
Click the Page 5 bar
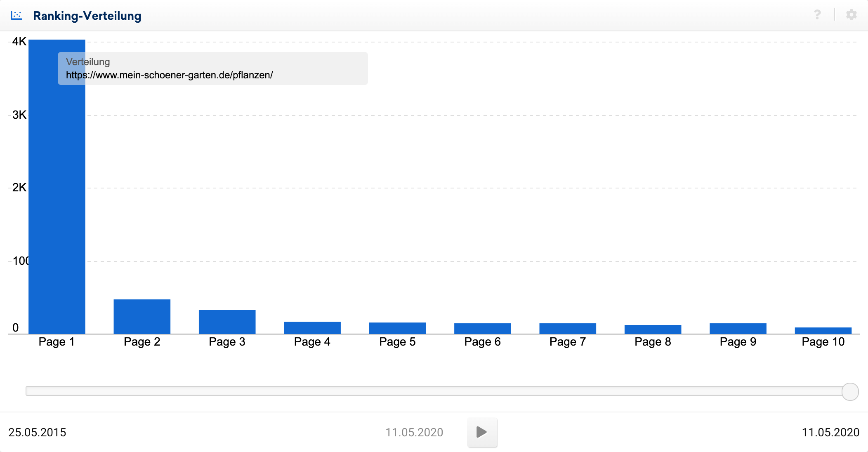tap(397, 328)
